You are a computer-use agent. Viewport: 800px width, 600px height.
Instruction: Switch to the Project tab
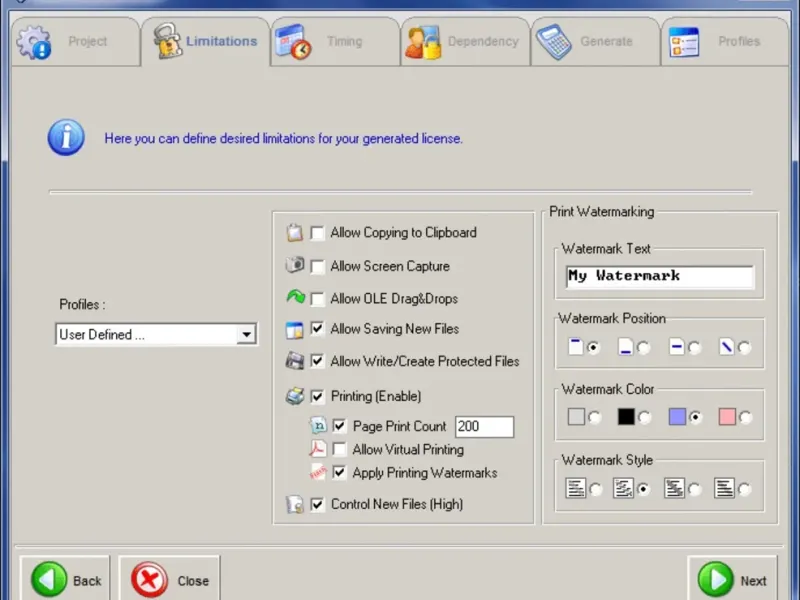pyautogui.click(x=76, y=42)
